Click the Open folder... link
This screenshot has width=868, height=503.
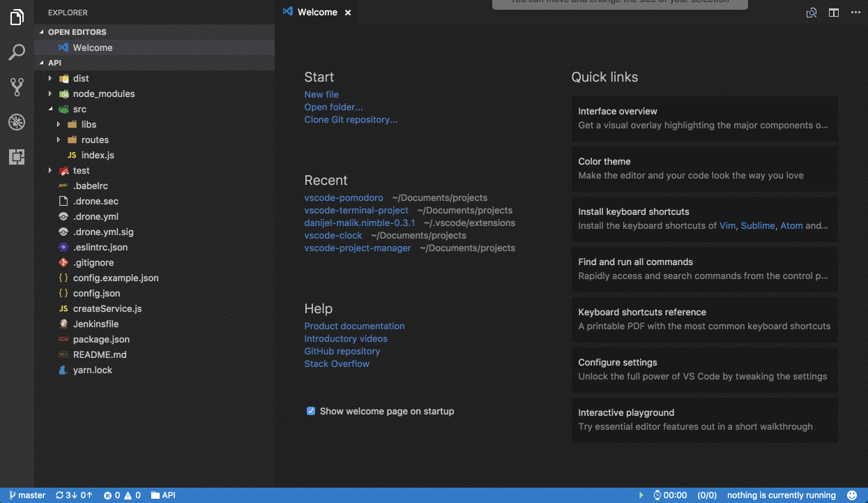[x=333, y=107]
